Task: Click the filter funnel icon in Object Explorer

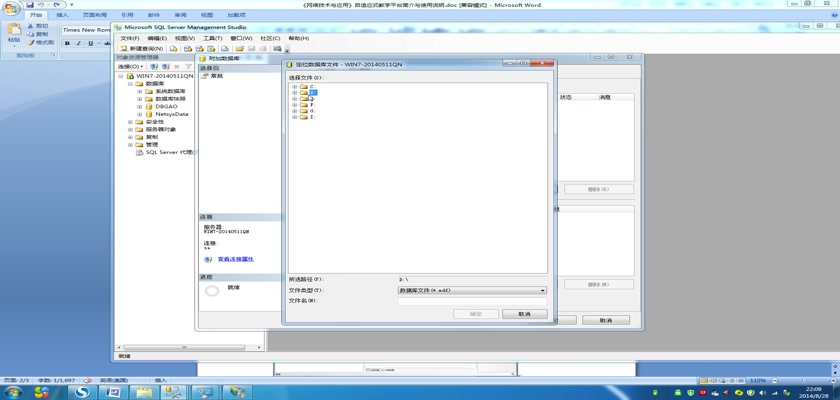Action: pyautogui.click(x=188, y=66)
